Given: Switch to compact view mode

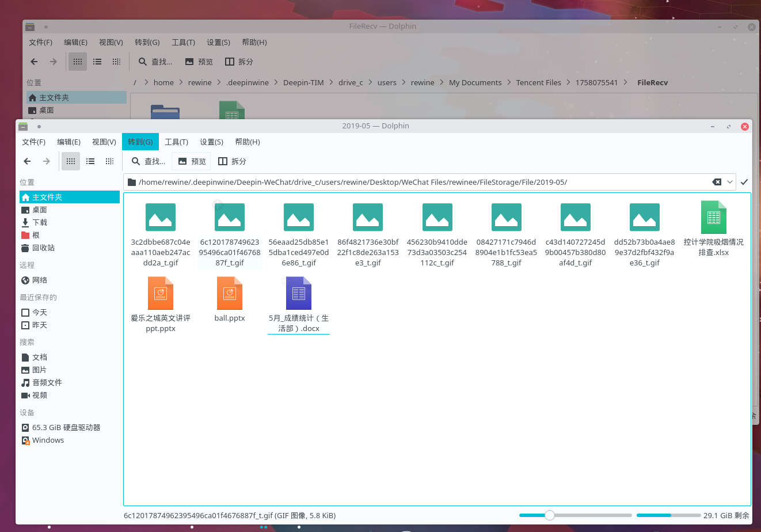Looking at the screenshot, I should [109, 161].
